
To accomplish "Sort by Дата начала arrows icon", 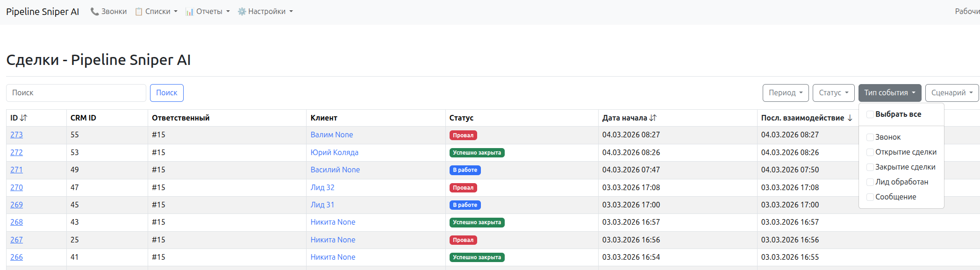I will [653, 118].
